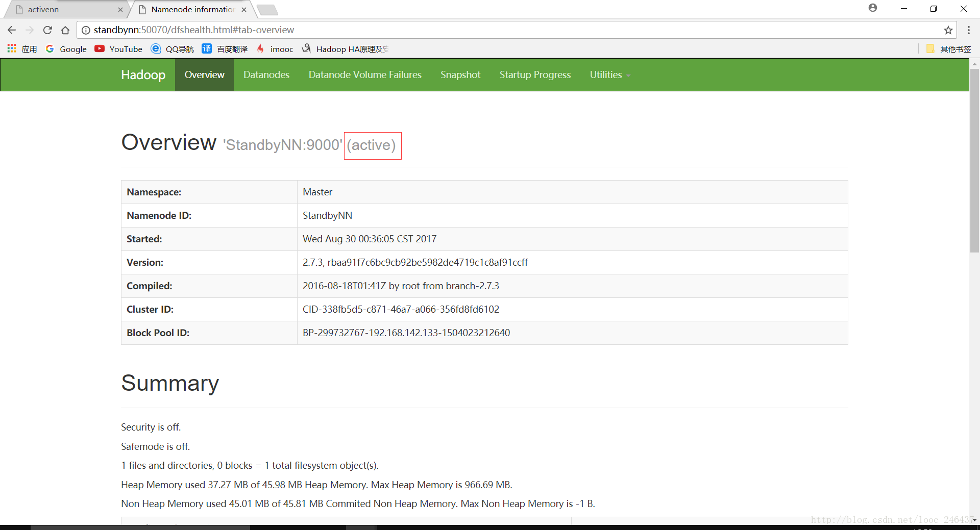Click the 'Block Pool ID:' row label
980x530 pixels.
point(158,333)
